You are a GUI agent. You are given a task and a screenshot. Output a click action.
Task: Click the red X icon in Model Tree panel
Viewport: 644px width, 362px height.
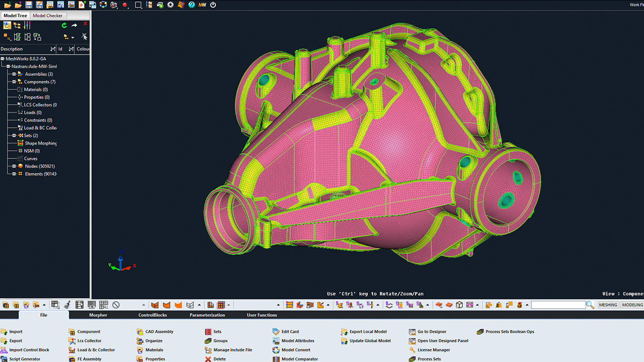tap(85, 24)
